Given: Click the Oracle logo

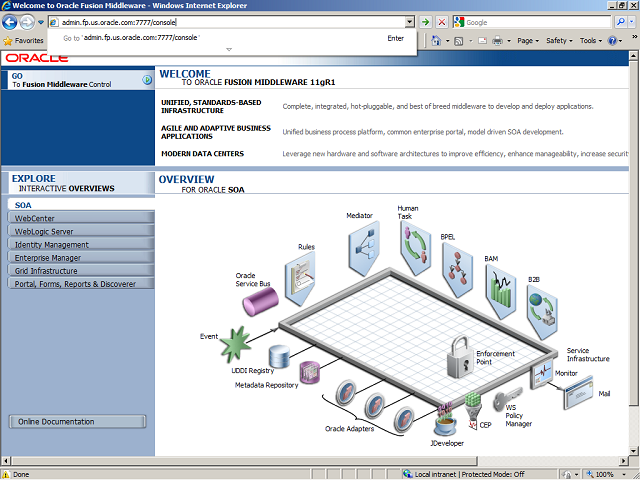Looking at the screenshot, I should [37, 58].
